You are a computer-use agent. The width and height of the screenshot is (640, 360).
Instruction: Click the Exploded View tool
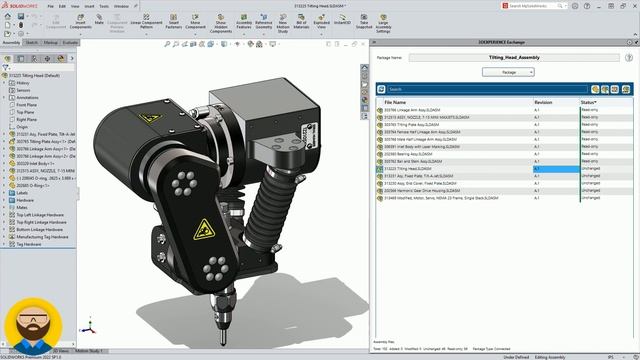(x=322, y=21)
